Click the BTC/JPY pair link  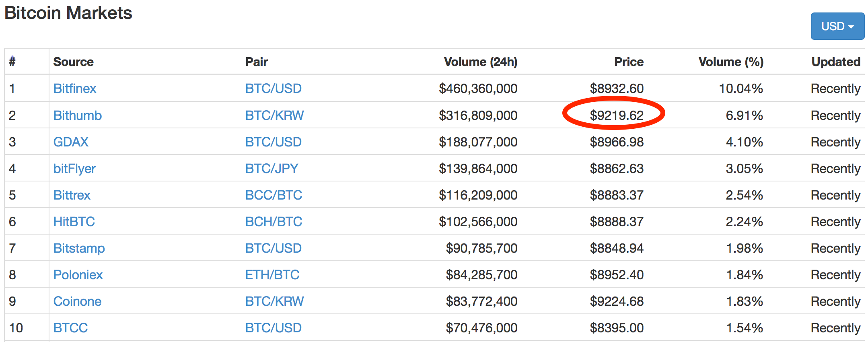[272, 169]
